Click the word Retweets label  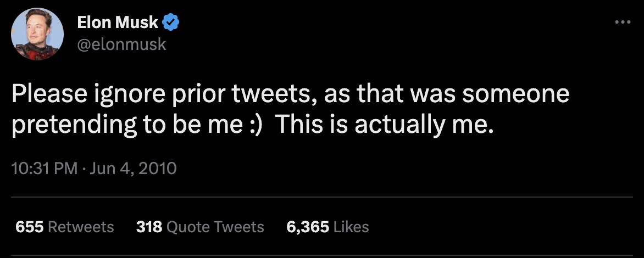click(81, 227)
